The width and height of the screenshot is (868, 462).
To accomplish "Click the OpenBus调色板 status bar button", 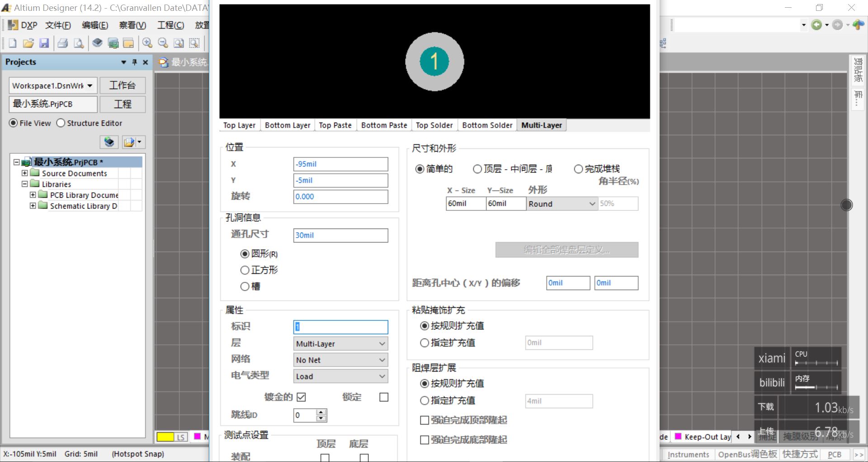I will pyautogui.click(x=747, y=454).
